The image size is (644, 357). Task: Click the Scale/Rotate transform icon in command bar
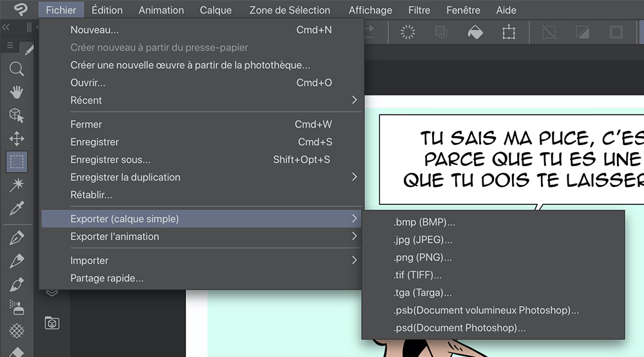pyautogui.click(x=509, y=32)
